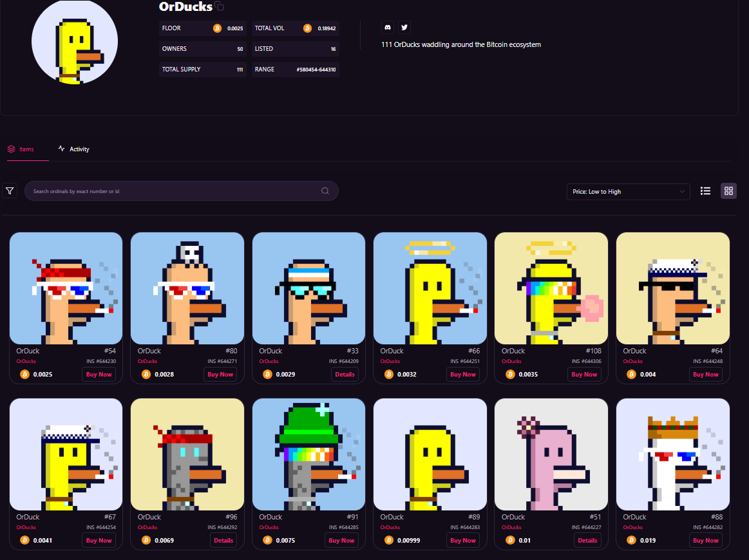Screen dimensions: 749x560
Task: Open the Activity tab
Action: (x=74, y=149)
